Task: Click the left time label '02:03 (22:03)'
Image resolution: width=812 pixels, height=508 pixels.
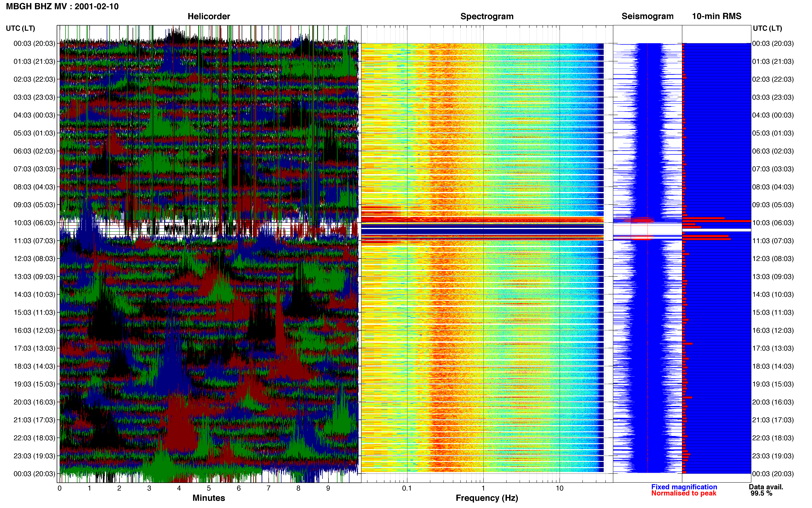Action: coord(34,79)
